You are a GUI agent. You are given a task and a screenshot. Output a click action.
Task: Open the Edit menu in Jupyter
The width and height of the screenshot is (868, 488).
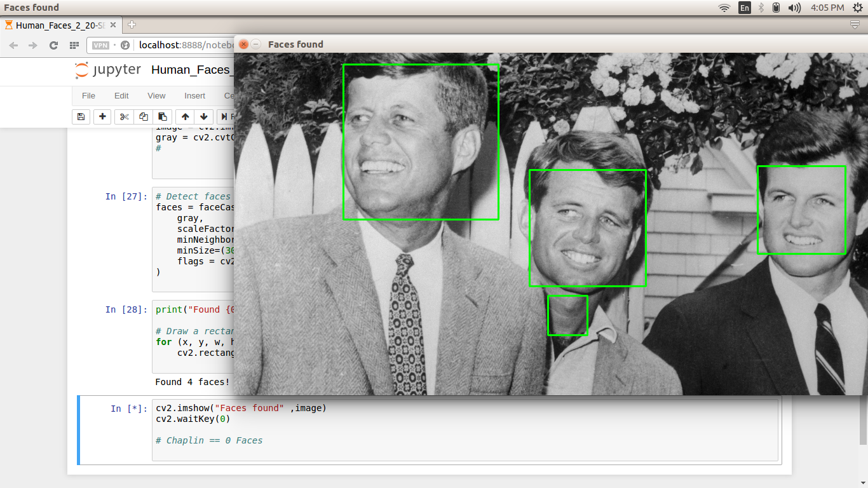(x=121, y=95)
